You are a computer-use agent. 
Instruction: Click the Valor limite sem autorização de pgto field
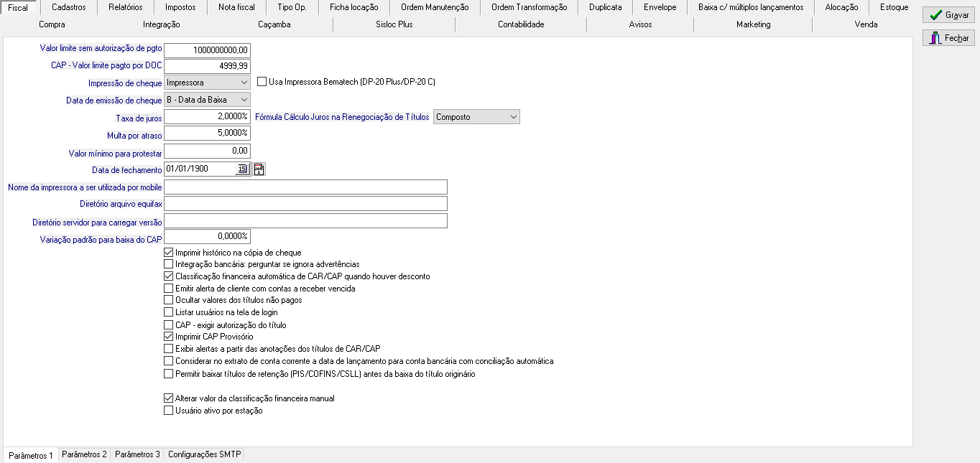tap(207, 50)
